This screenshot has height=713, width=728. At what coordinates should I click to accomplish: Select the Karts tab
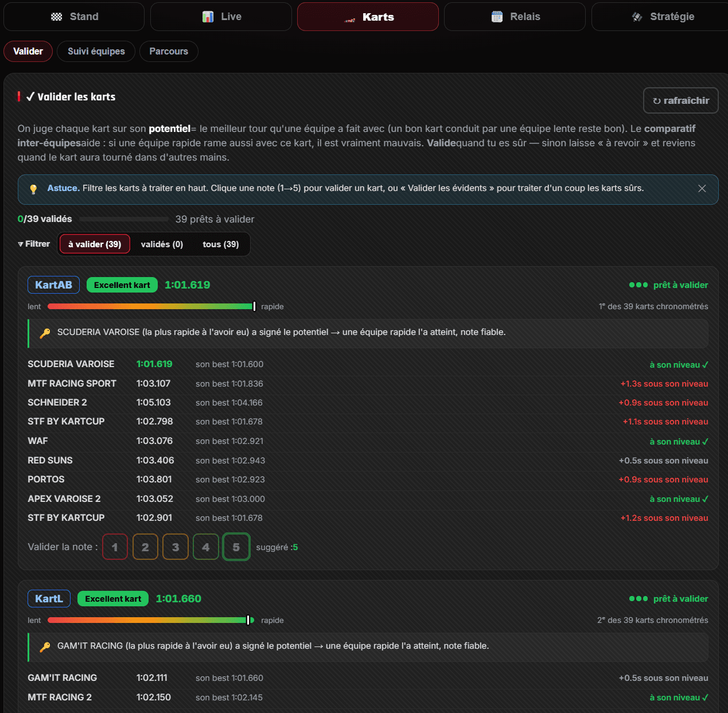click(368, 17)
